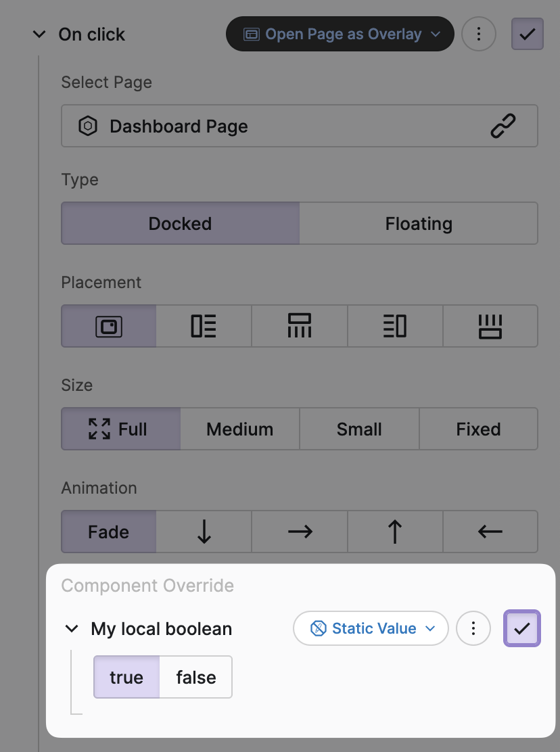The width and height of the screenshot is (560, 752).
Task: Select the center placement icon
Action: click(x=109, y=327)
